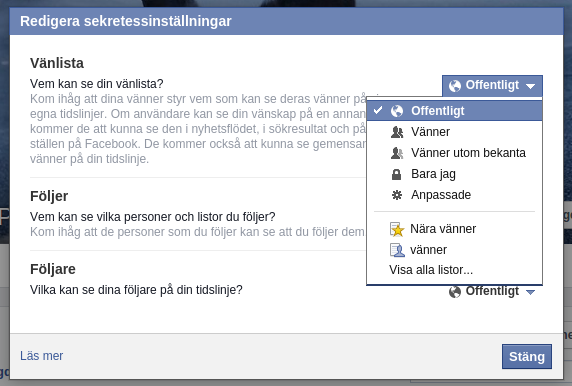
Task: Open Visa alla listor...
Action: (431, 270)
